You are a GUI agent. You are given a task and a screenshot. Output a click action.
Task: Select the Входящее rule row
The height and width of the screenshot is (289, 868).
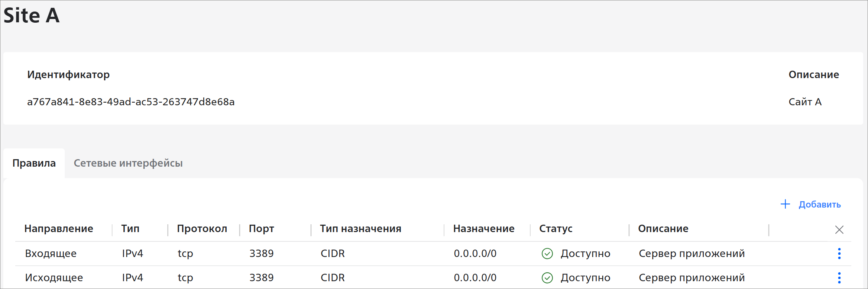click(x=51, y=254)
